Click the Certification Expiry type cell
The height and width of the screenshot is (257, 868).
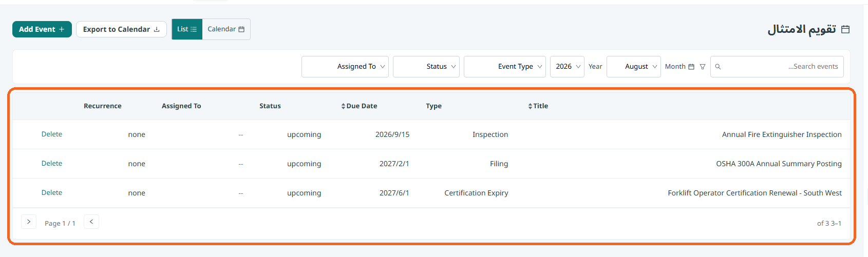click(476, 193)
